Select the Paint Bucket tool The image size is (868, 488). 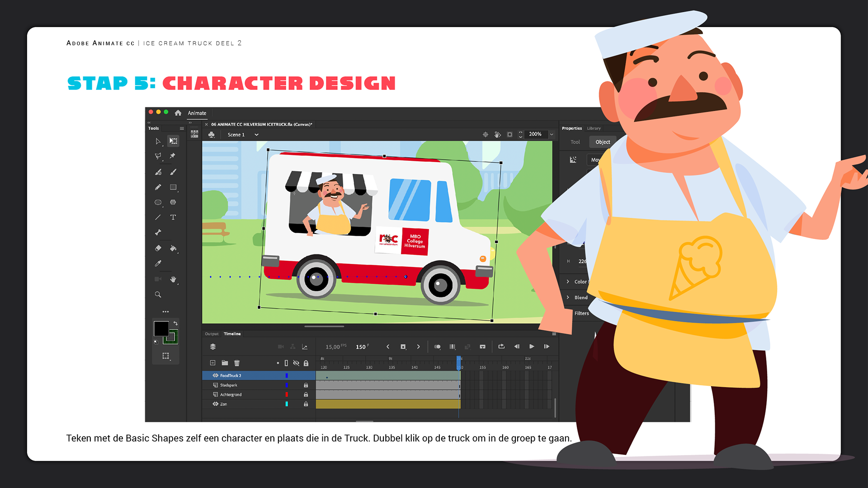coord(173,248)
